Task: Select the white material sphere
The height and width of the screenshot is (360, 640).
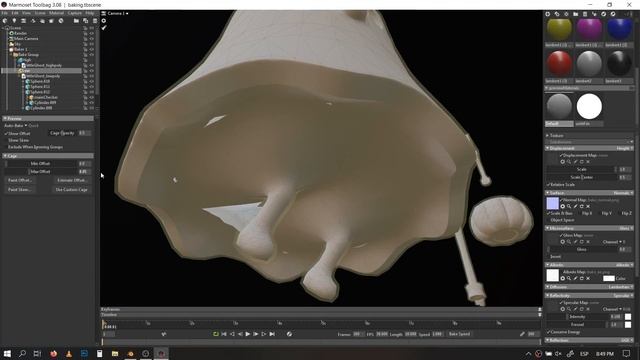Action: (589, 107)
